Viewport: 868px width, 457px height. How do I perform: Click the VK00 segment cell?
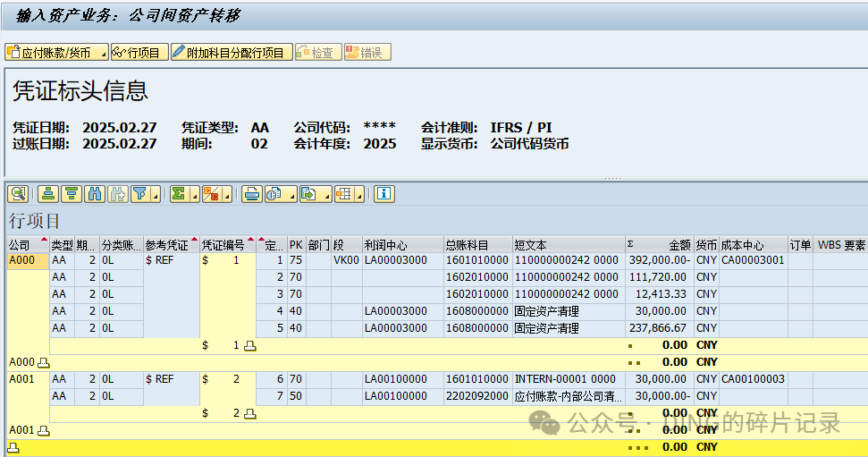[346, 260]
